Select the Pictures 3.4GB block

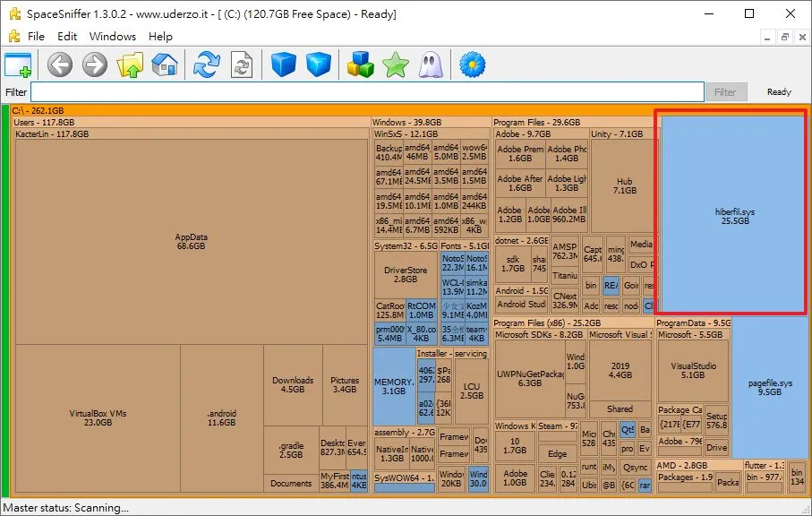pyautogui.click(x=345, y=384)
